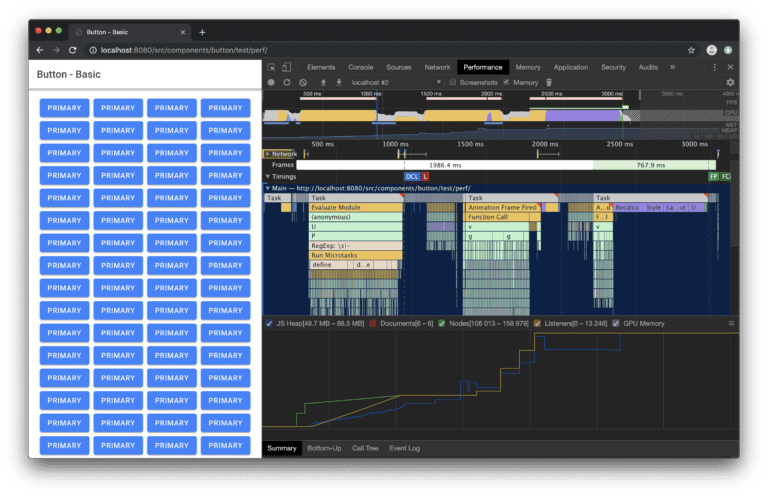Switch to the Console tab
Screen dimensions: 768x496
[x=361, y=68]
